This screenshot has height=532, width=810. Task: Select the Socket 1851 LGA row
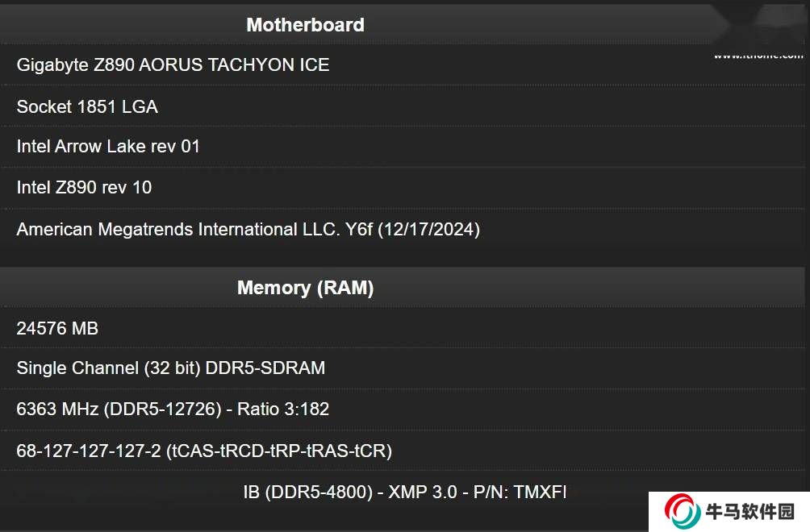click(x=87, y=106)
